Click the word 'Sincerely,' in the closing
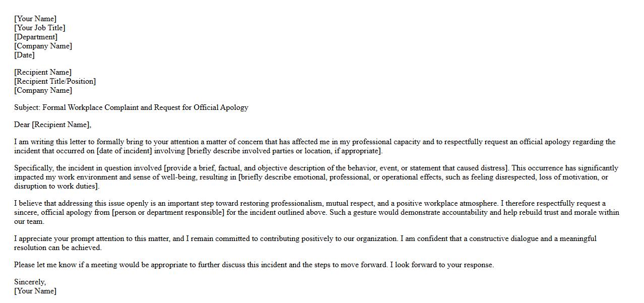Screen dimensions: 644x303 [x=30, y=282]
